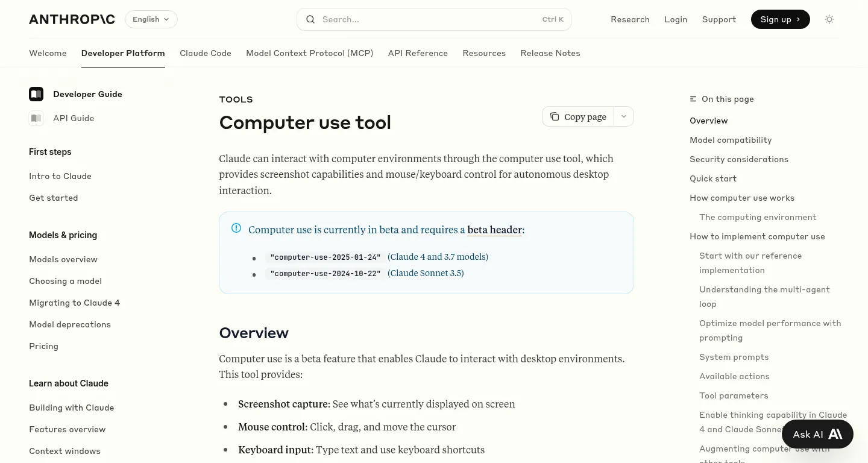Screen dimensions: 868x463
Task: Switch to the Claude Code tab
Action: click(206, 53)
